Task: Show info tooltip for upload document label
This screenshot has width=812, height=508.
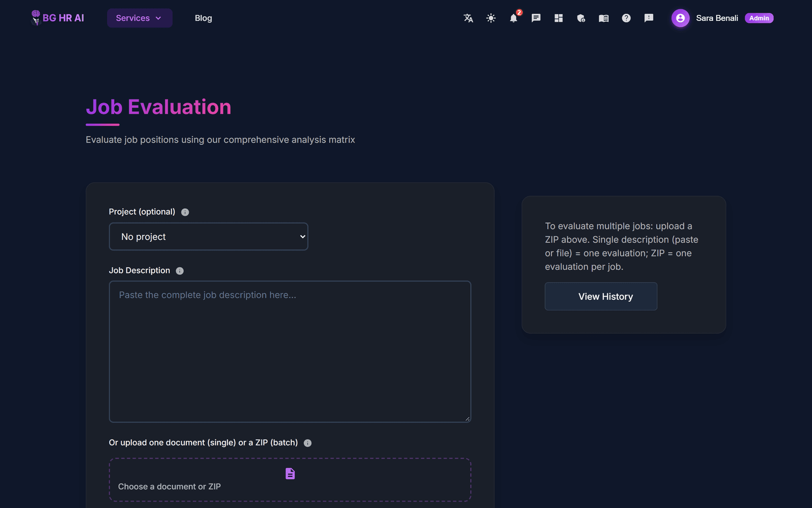Action: pyautogui.click(x=308, y=443)
